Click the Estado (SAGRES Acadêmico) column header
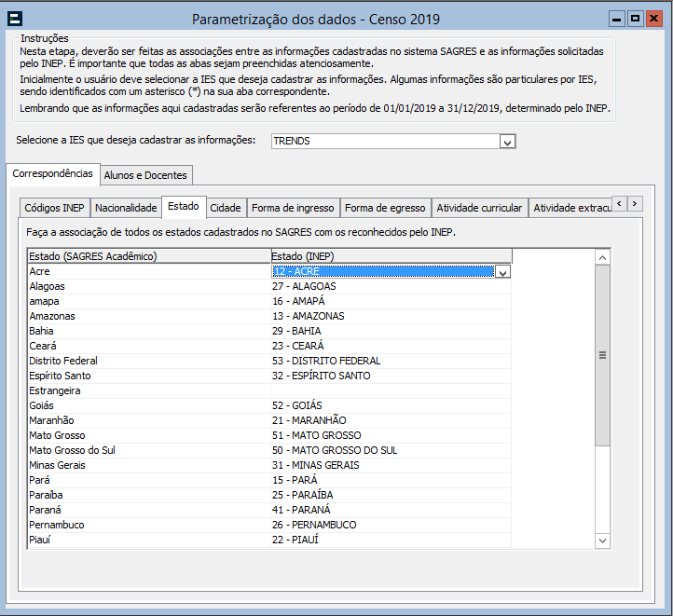 coord(149,255)
